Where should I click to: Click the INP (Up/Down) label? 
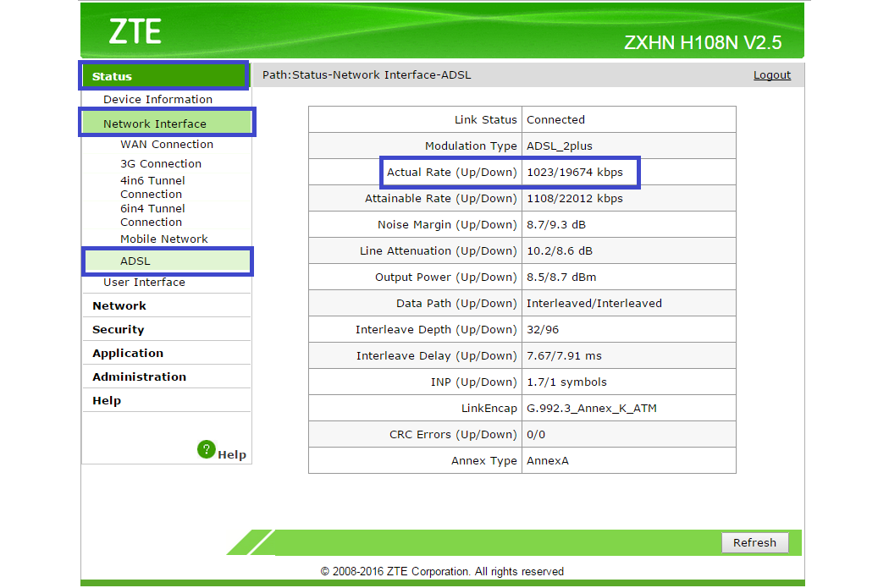[x=474, y=382]
